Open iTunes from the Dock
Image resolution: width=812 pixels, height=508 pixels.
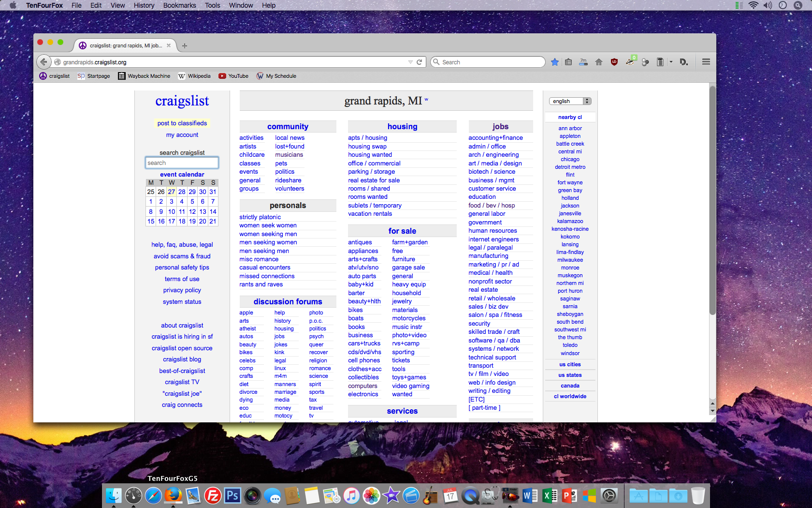pos(351,496)
